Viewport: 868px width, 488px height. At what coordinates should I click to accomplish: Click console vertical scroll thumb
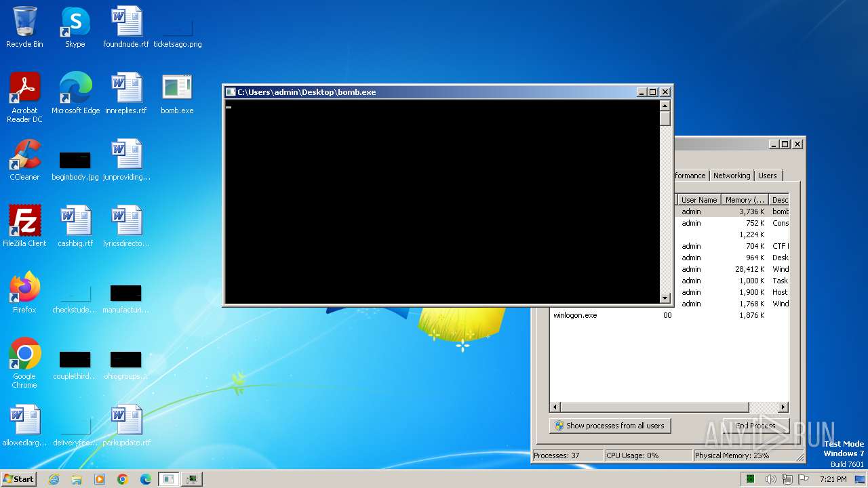click(665, 118)
